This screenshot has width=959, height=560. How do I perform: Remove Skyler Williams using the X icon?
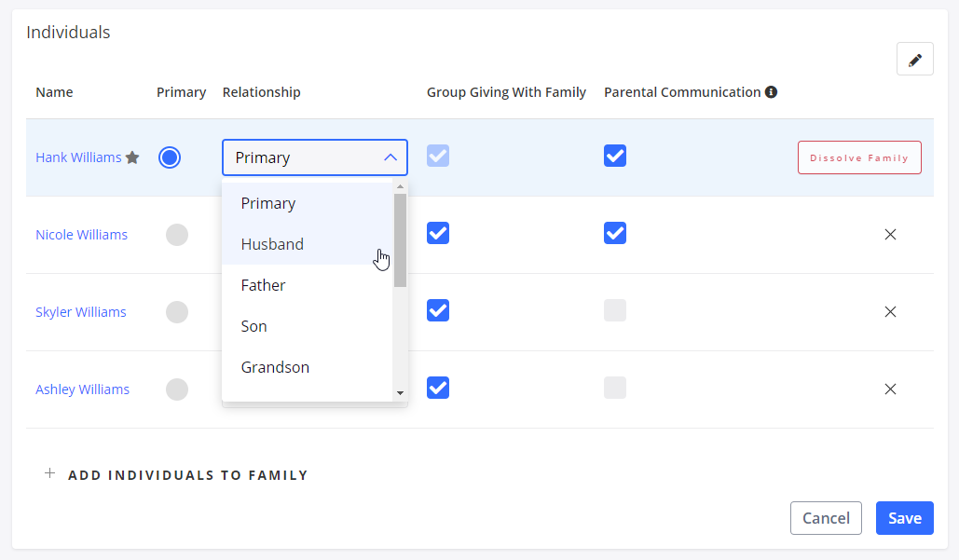tap(890, 311)
